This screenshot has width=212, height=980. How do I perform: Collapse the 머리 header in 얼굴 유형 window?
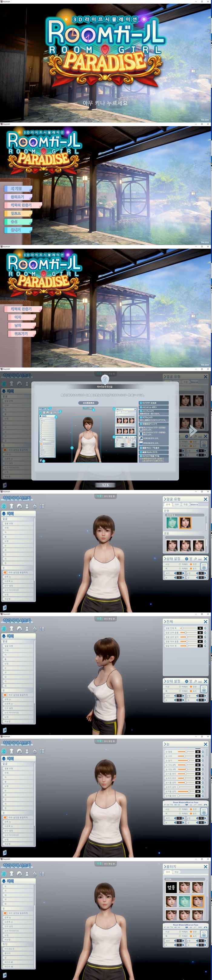click(x=18, y=513)
